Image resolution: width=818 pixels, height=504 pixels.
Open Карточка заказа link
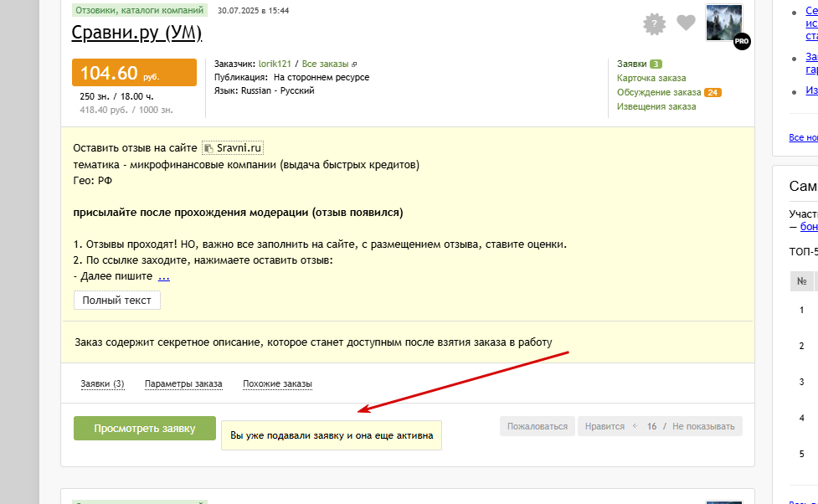coord(651,78)
